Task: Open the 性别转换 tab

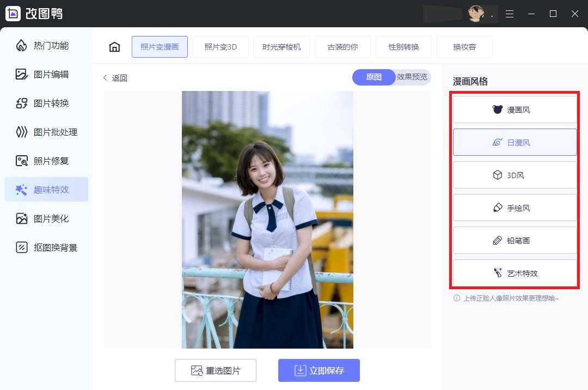Action: [403, 47]
